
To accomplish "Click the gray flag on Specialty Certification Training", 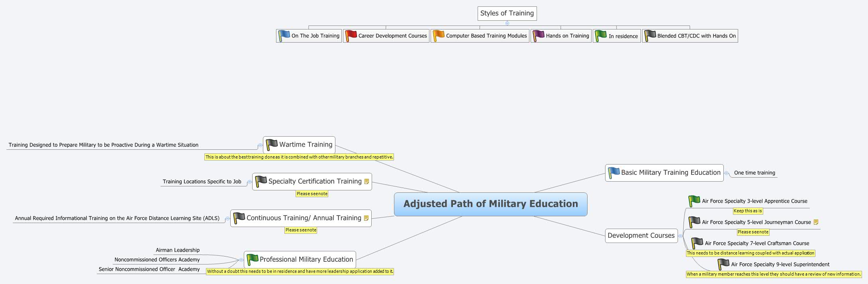I will [261, 181].
